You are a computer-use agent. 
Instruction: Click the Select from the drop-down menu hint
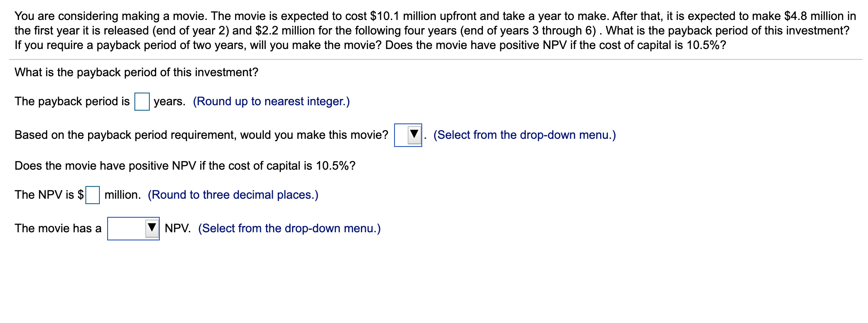click(524, 135)
